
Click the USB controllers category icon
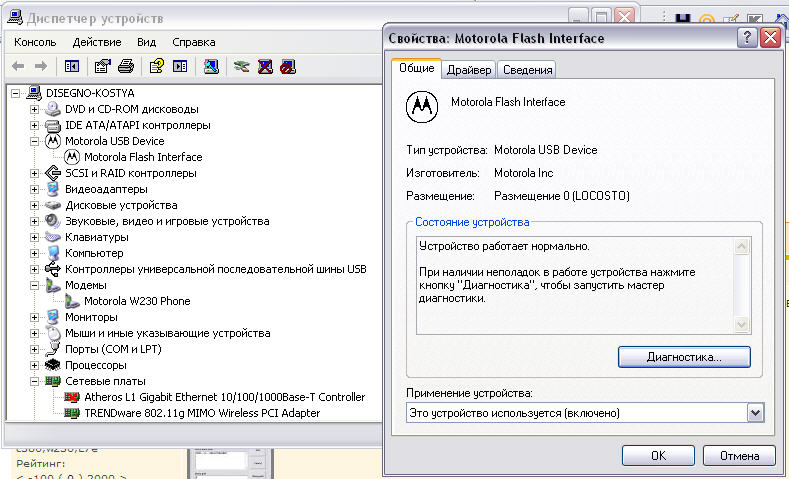click(x=52, y=269)
